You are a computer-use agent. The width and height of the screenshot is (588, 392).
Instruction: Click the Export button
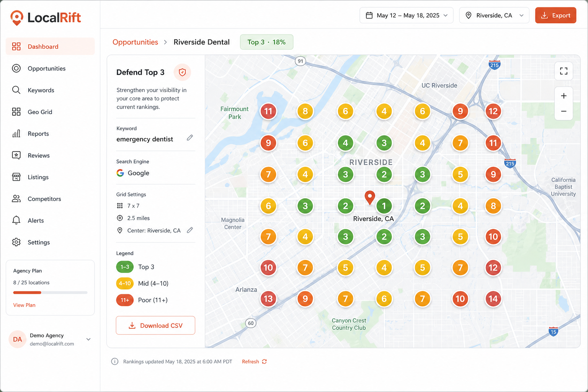(555, 15)
